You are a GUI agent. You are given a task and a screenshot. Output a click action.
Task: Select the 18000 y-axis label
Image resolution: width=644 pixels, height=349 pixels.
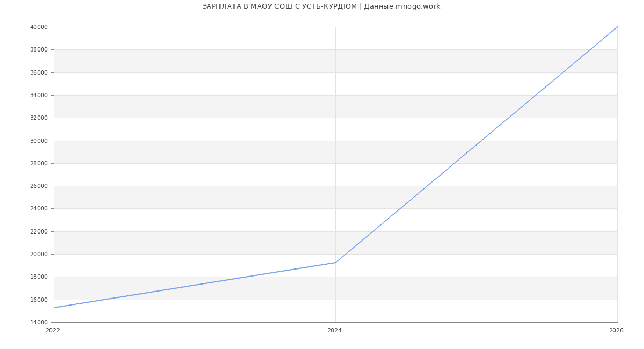pos(39,277)
